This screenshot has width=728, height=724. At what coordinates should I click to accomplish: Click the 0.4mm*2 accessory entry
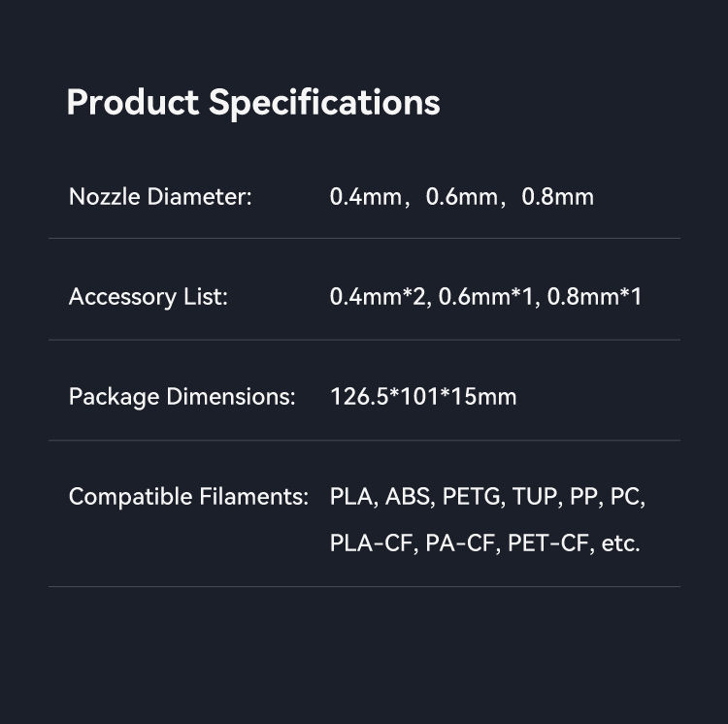379,297
